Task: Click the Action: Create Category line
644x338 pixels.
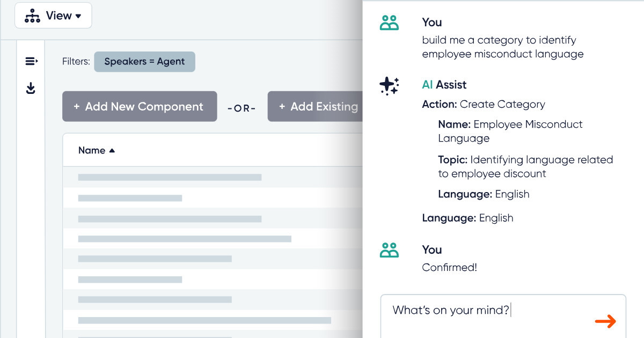Action: point(484,104)
